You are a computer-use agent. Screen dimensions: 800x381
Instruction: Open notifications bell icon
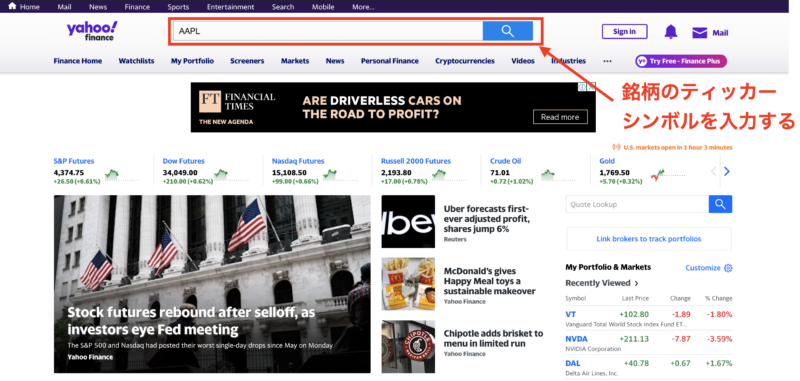[670, 32]
